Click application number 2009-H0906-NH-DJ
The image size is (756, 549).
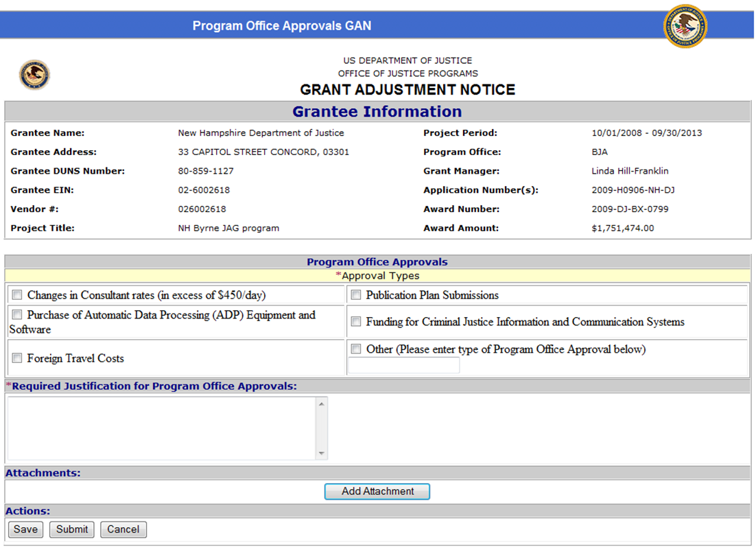(633, 190)
